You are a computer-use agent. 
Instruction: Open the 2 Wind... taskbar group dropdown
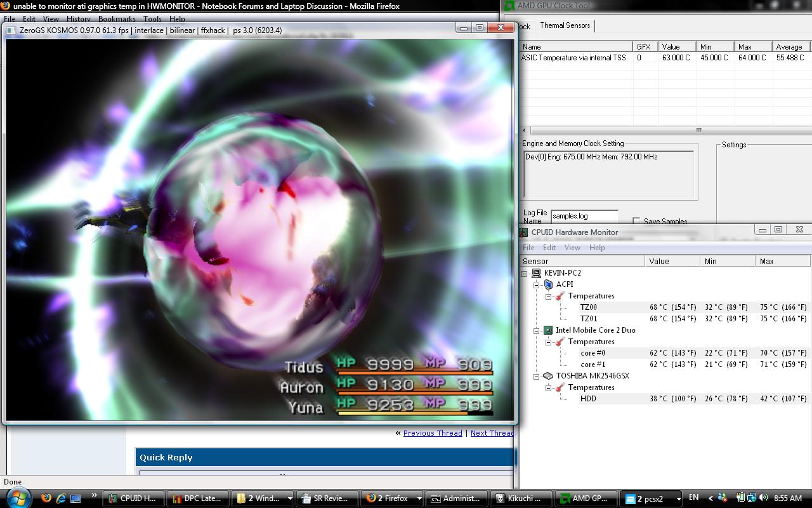(x=290, y=498)
